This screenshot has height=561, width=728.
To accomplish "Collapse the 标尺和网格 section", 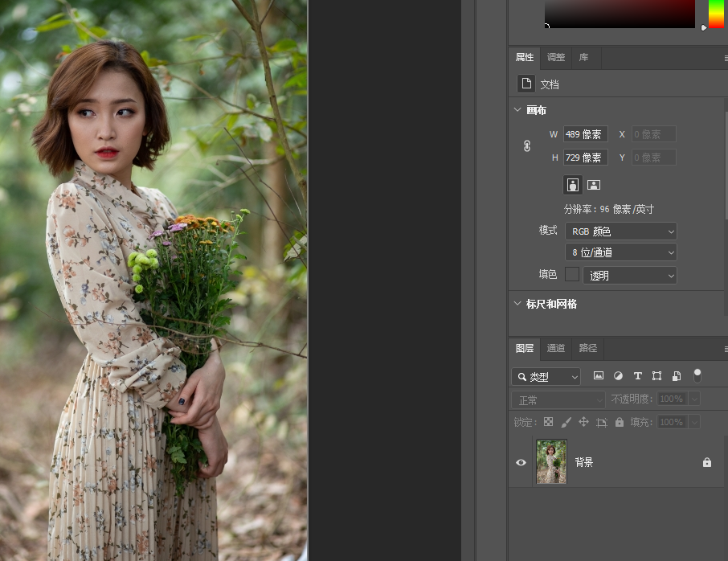I will point(517,303).
